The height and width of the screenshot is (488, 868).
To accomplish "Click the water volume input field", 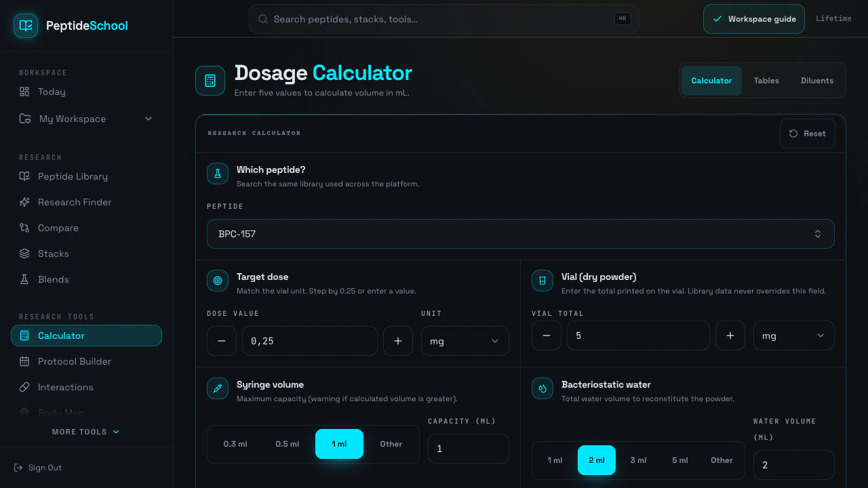I will click(x=794, y=465).
